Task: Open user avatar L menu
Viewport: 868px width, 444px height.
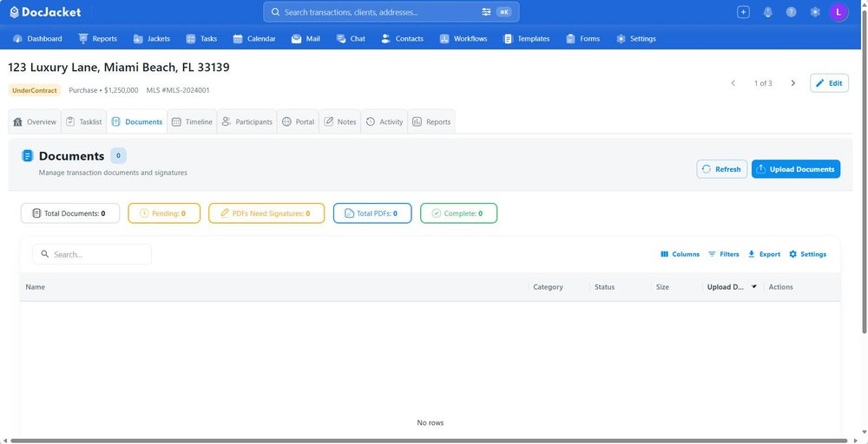Action: 838,12
